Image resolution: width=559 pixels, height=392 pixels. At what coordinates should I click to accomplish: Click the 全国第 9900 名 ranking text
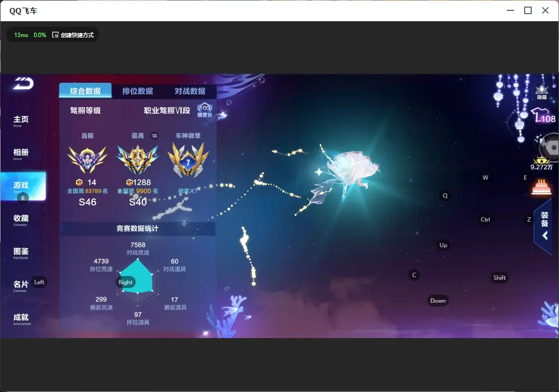point(138,191)
